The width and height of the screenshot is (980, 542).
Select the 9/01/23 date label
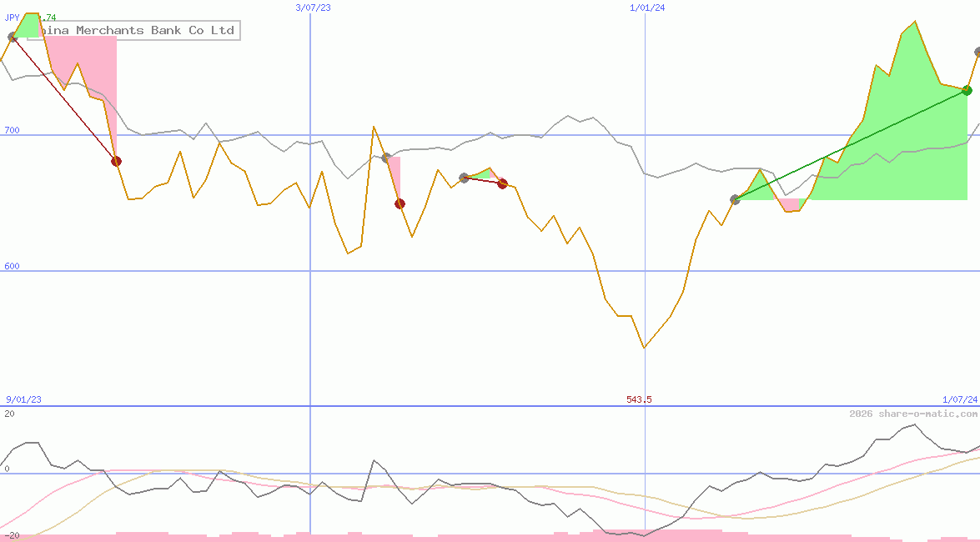click(x=23, y=399)
